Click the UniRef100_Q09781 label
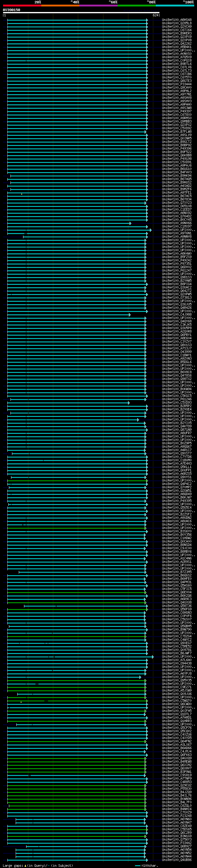Viewport: 197px width, 868px height. point(177,650)
